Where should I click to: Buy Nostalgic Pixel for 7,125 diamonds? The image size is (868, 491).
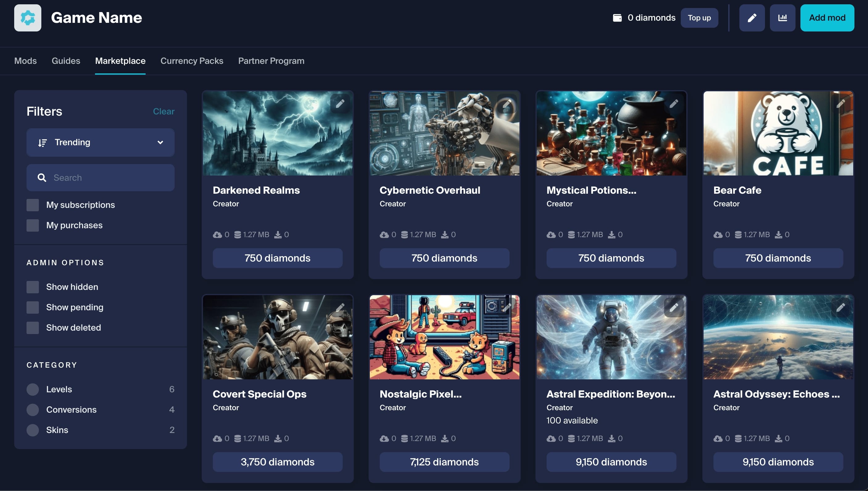444,462
